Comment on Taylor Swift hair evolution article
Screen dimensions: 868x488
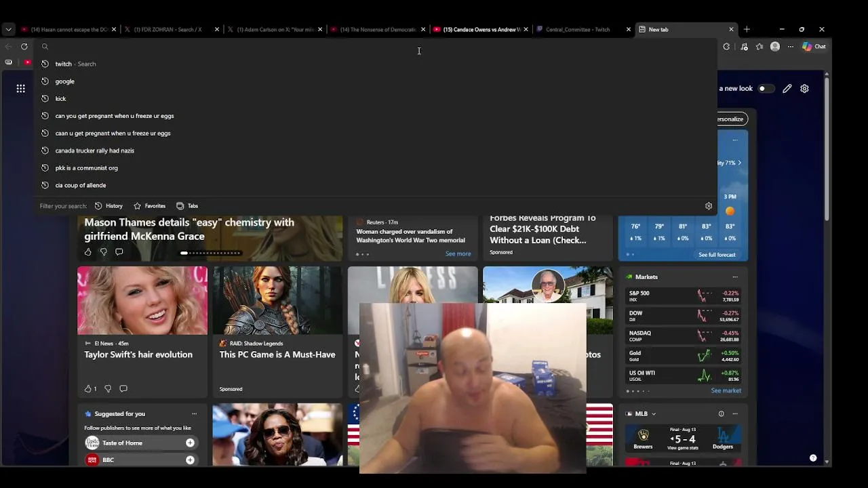tap(123, 389)
